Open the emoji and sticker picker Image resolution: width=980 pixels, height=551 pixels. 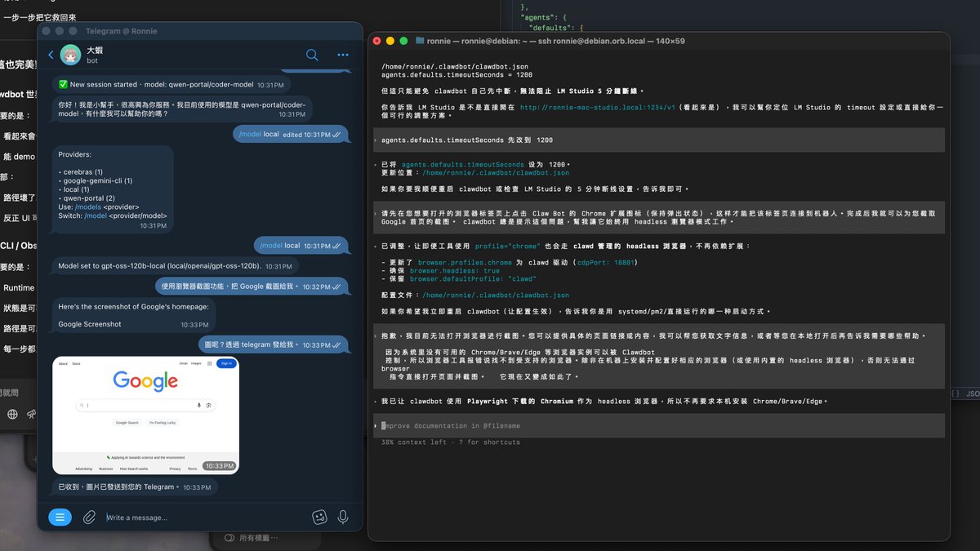[319, 517]
